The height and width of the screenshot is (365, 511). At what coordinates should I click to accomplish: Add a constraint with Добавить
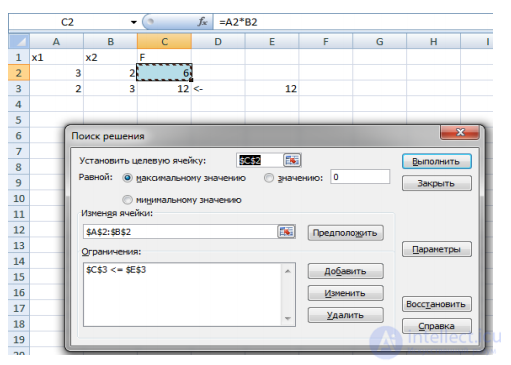[x=345, y=271]
